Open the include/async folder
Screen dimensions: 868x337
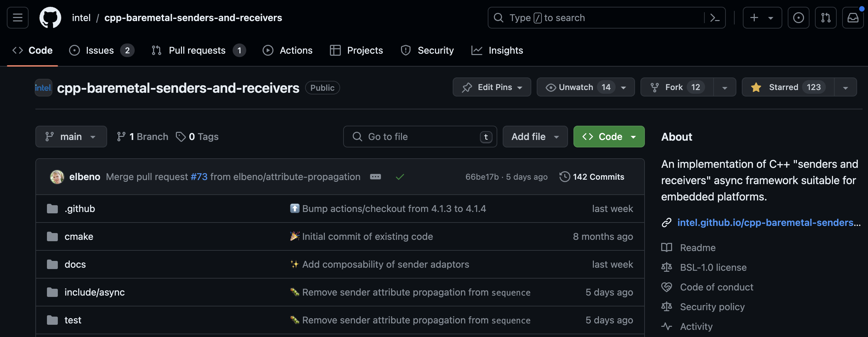pyautogui.click(x=95, y=292)
